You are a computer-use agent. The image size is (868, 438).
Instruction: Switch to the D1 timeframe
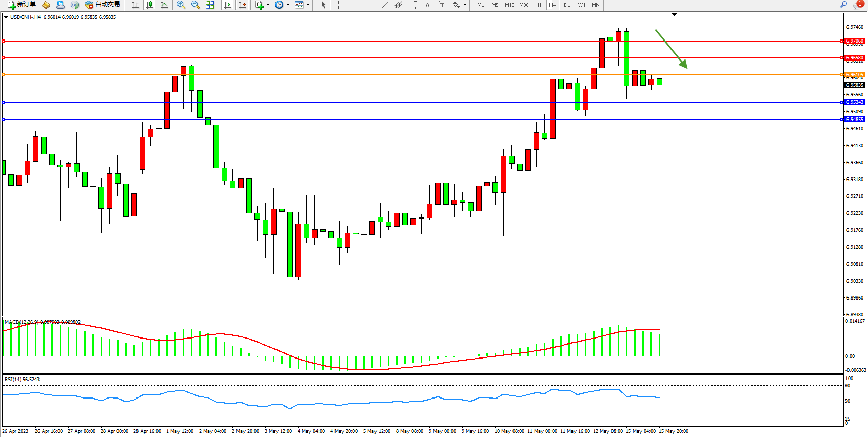click(x=567, y=5)
